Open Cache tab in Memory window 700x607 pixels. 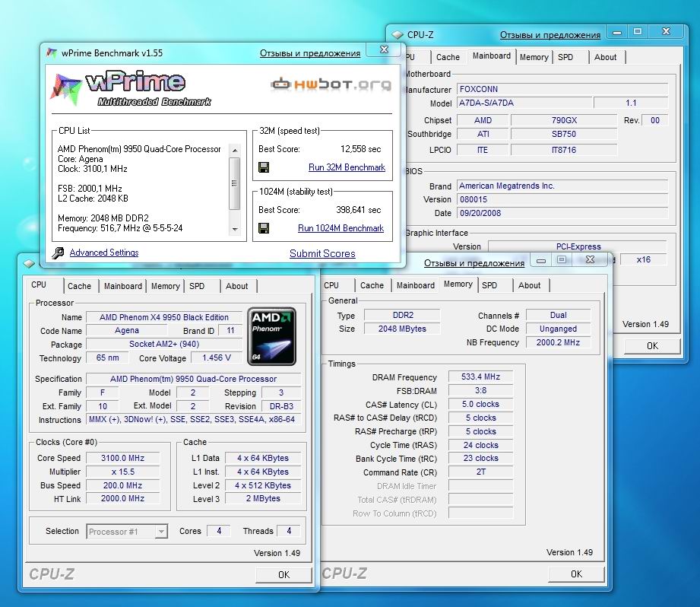click(x=372, y=285)
